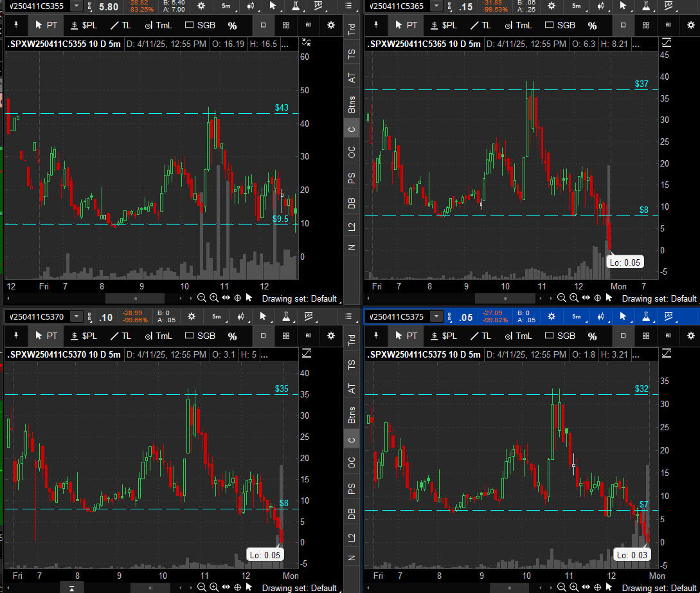Image resolution: width=700 pixels, height=593 pixels.
Task: Toggle single-chart view square in C5365 toolbar
Action: tap(622, 26)
